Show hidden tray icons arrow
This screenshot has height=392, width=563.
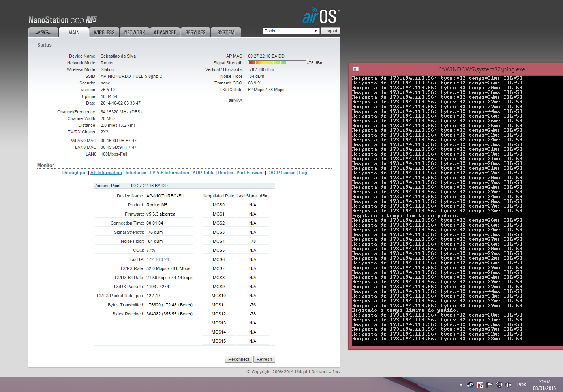[x=461, y=385]
